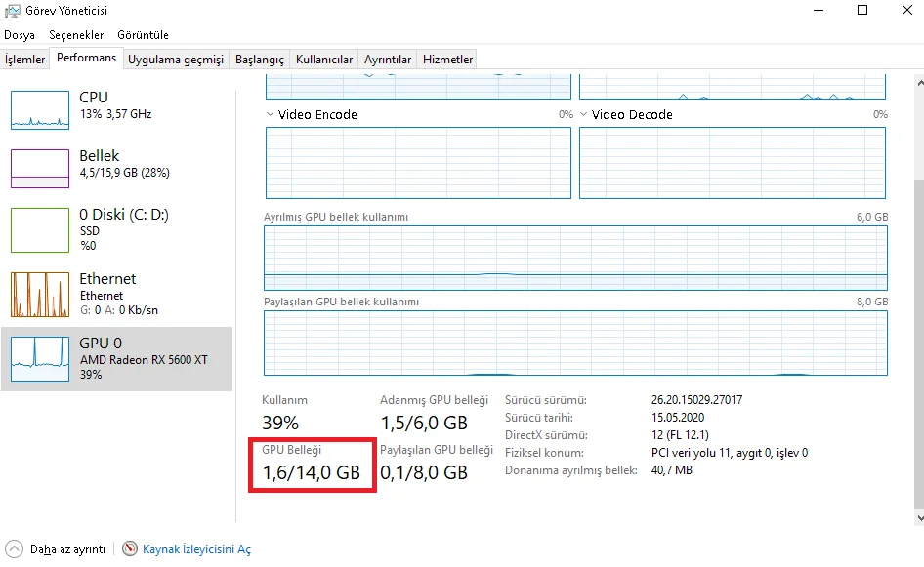
Task: Open the Ayrıntılar tab
Action: (x=388, y=60)
